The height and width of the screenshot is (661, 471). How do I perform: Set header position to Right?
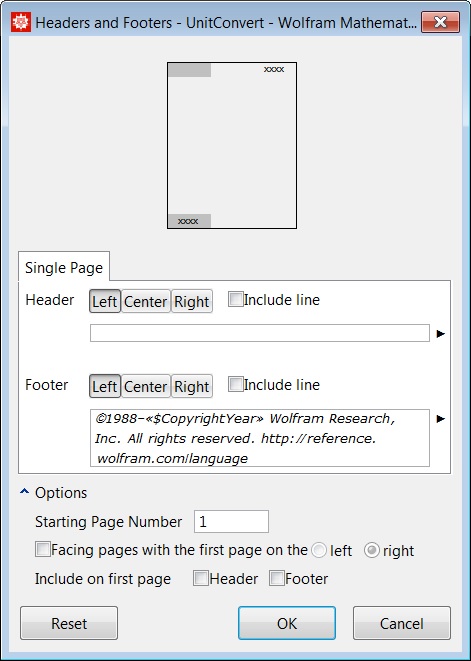tap(191, 301)
